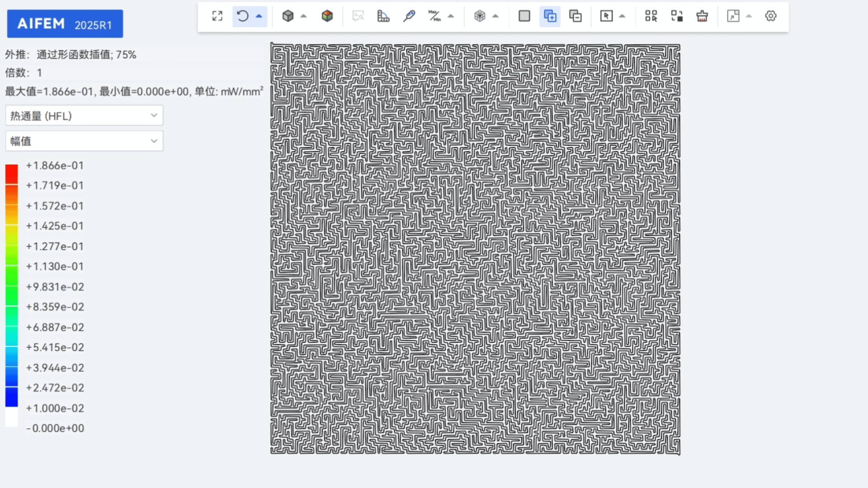Select the fit-view expand tool

(217, 16)
